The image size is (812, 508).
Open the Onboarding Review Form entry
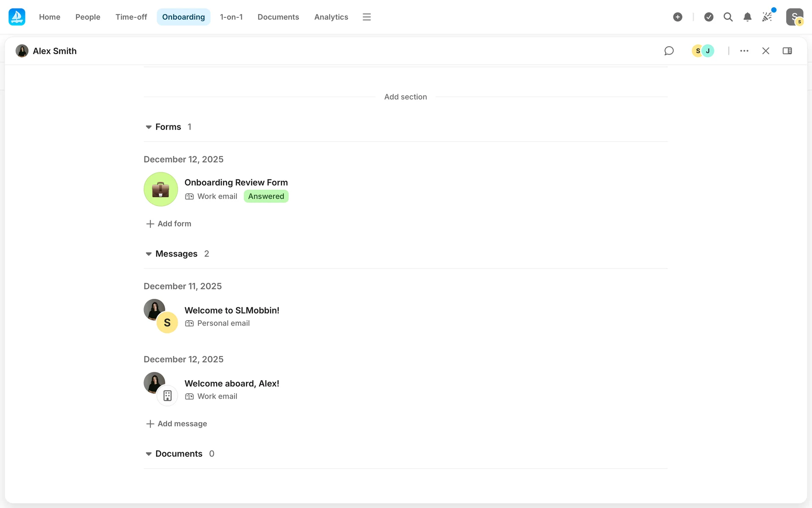(236, 182)
